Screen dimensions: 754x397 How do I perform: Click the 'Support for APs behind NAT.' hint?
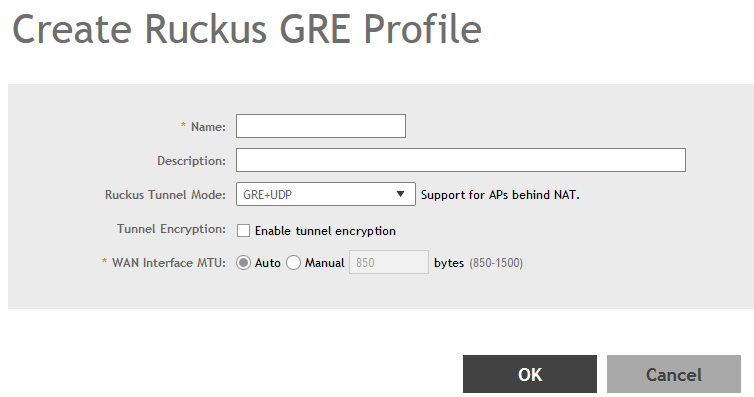(500, 195)
